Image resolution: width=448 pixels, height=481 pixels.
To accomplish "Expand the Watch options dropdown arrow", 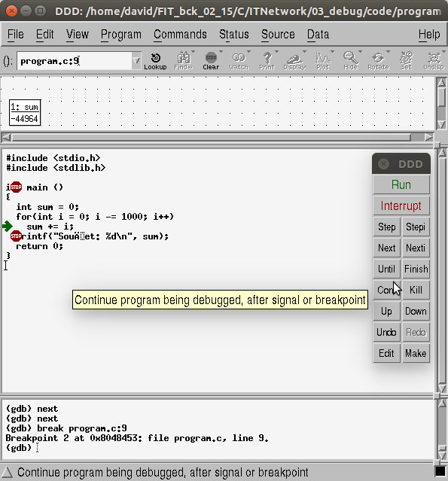I will tap(248, 51).
